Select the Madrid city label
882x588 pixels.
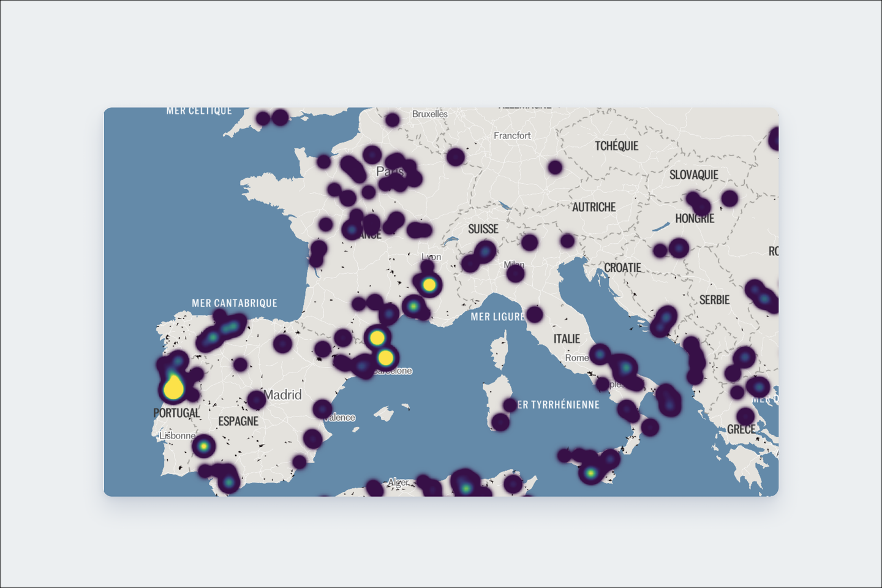coord(283,395)
